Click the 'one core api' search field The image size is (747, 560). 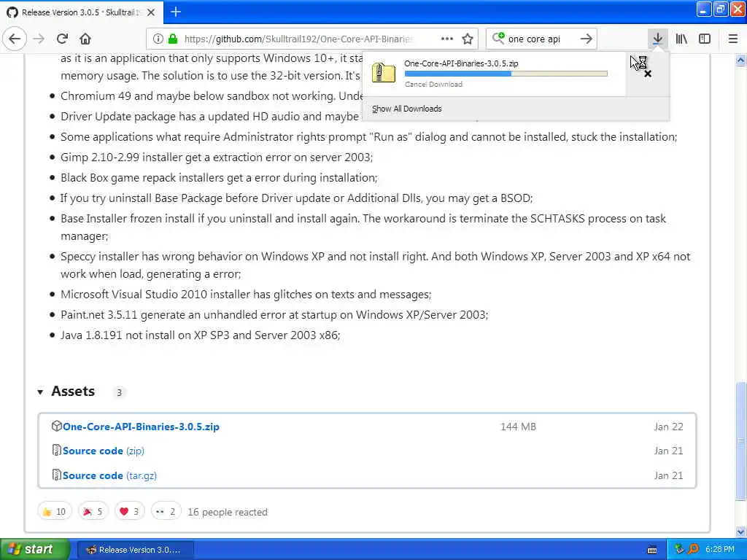541,39
